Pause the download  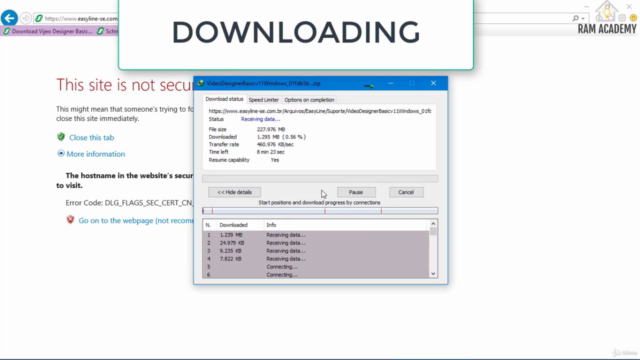pyautogui.click(x=356, y=192)
